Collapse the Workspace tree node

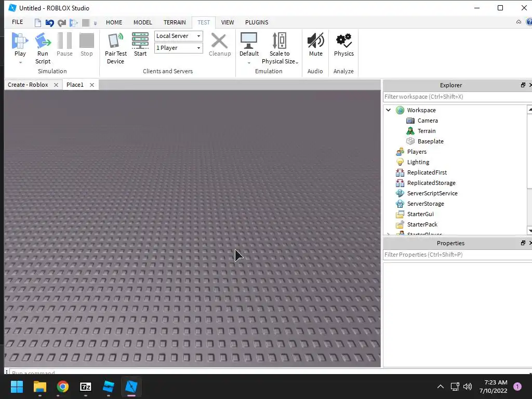pos(389,110)
